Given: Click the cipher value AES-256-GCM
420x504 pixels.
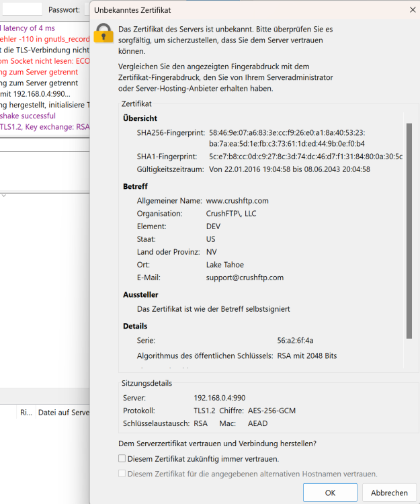Looking at the screenshot, I should (x=271, y=411).
